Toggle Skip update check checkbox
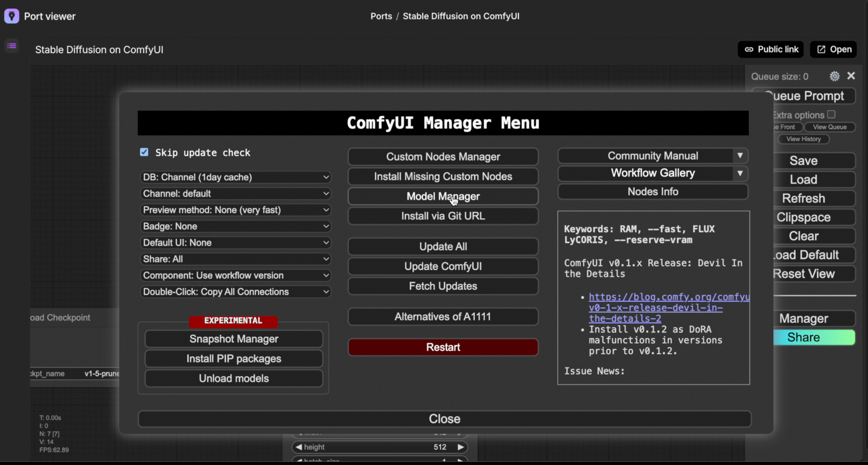The height and width of the screenshot is (465, 868). (144, 152)
